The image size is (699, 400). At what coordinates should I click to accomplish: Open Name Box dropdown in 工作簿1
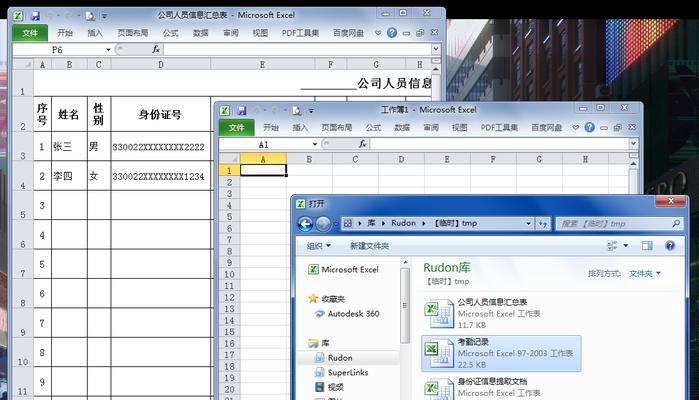point(315,144)
